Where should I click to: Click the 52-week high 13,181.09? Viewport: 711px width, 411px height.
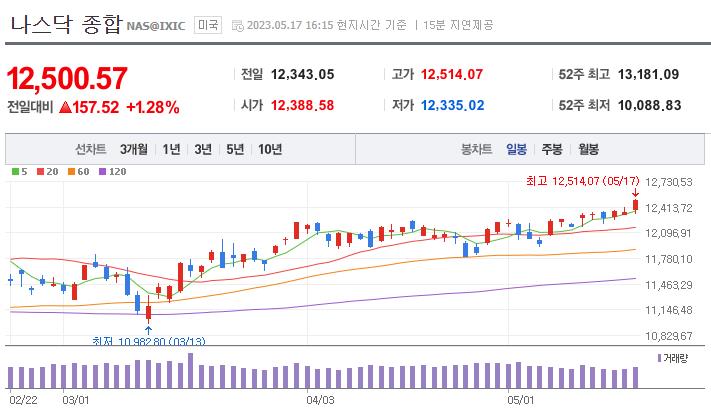pos(648,74)
